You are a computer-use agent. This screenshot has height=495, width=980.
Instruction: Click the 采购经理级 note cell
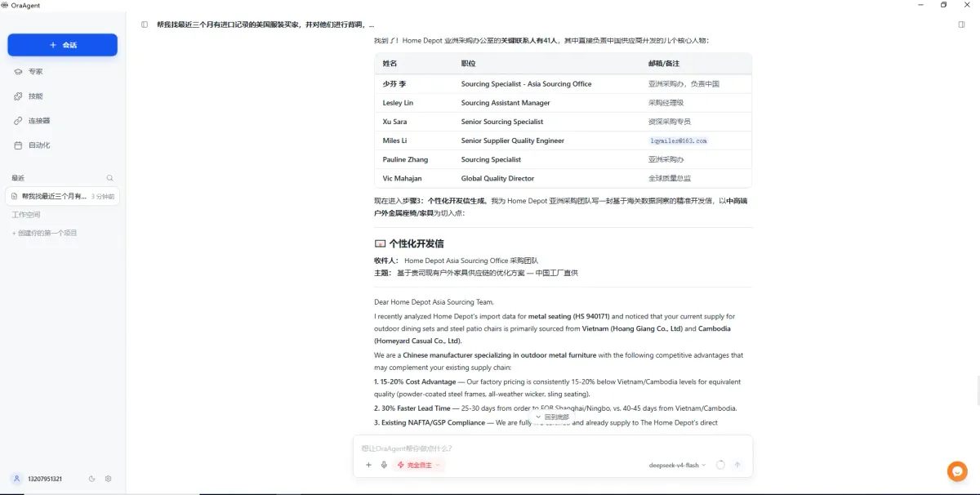pos(666,103)
